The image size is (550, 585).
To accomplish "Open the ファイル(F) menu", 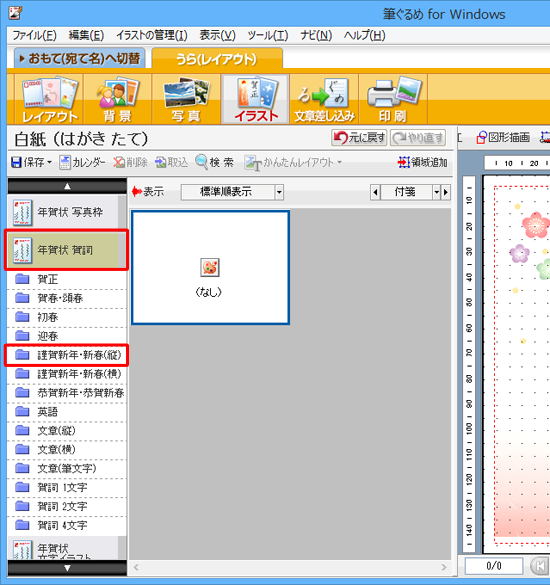I will click(x=34, y=35).
